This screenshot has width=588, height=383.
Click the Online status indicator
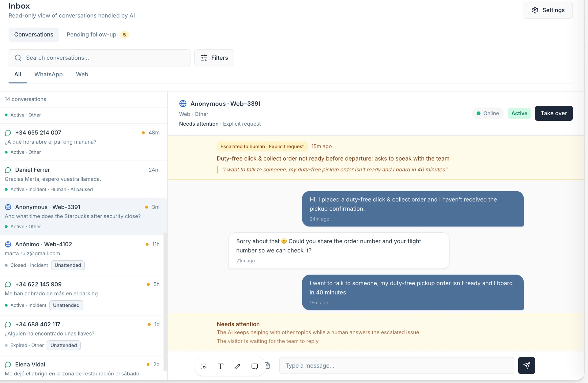488,113
